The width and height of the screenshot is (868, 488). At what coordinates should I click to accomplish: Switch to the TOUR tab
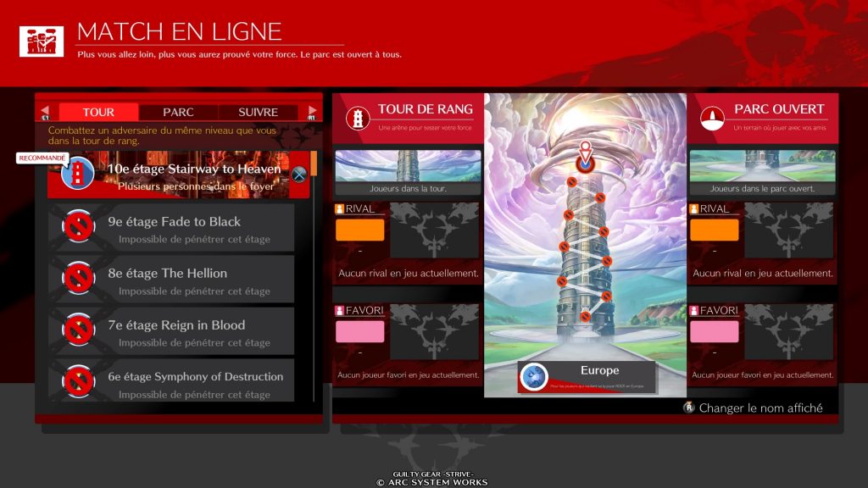pyautogui.click(x=98, y=113)
